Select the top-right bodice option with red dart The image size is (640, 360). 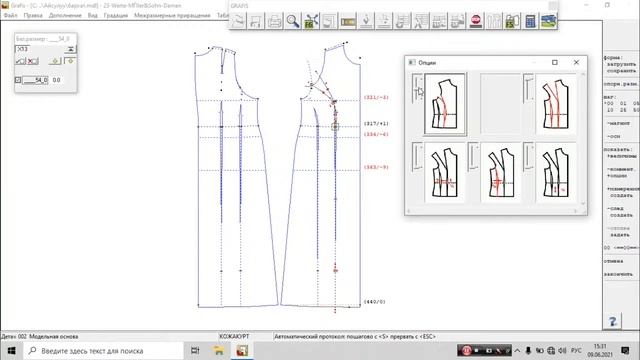tap(556, 104)
